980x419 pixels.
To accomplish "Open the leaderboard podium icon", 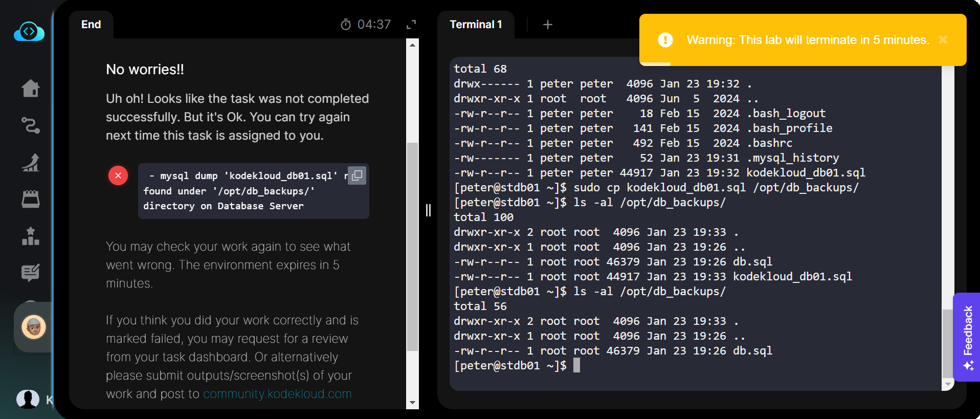I will pyautogui.click(x=31, y=236).
